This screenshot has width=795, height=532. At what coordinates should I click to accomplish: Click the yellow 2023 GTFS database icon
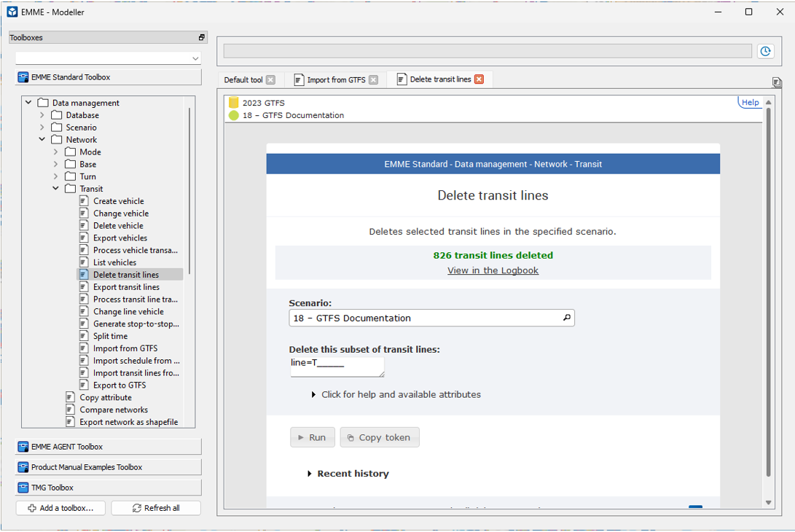233,103
